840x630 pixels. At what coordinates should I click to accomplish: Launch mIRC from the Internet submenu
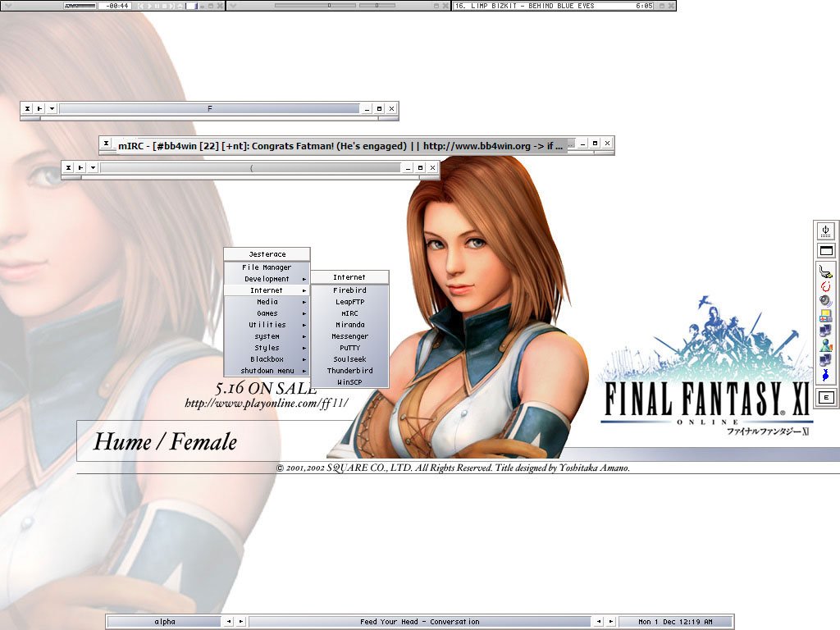point(349,313)
